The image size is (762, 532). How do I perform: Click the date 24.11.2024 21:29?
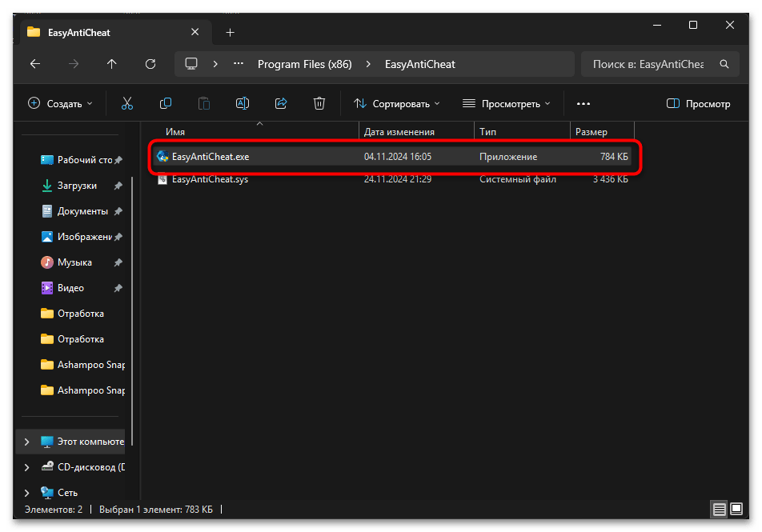(x=398, y=179)
